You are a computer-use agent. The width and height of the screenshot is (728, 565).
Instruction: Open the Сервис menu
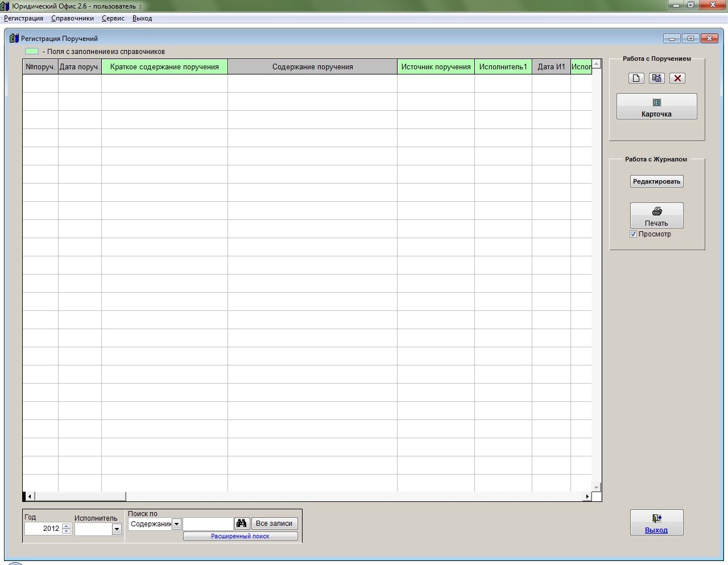pos(113,18)
